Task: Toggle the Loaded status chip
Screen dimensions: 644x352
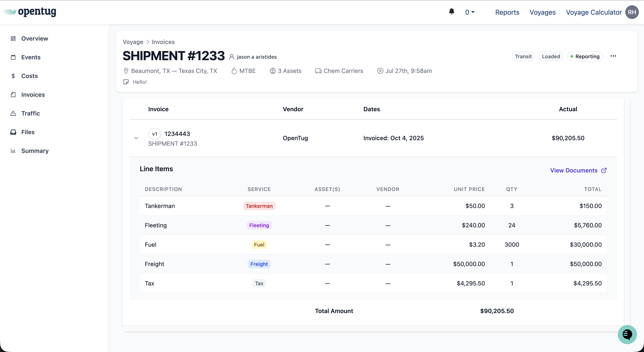Action: [x=551, y=56]
